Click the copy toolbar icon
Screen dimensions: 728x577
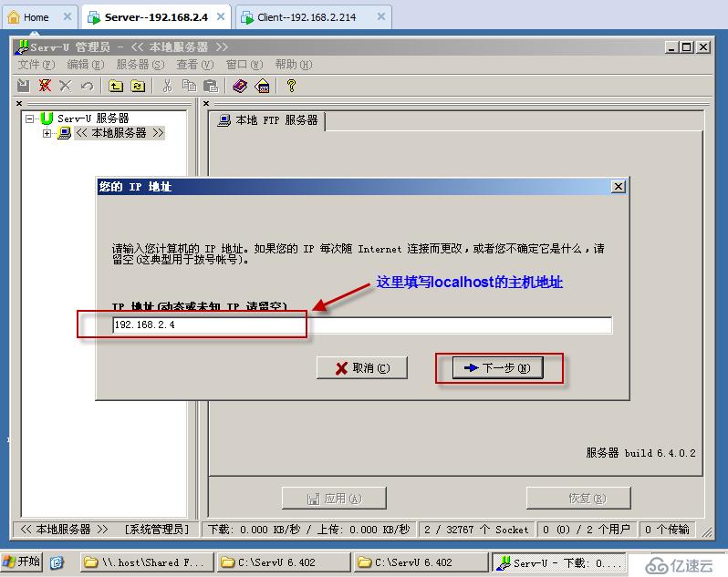pyautogui.click(x=189, y=86)
